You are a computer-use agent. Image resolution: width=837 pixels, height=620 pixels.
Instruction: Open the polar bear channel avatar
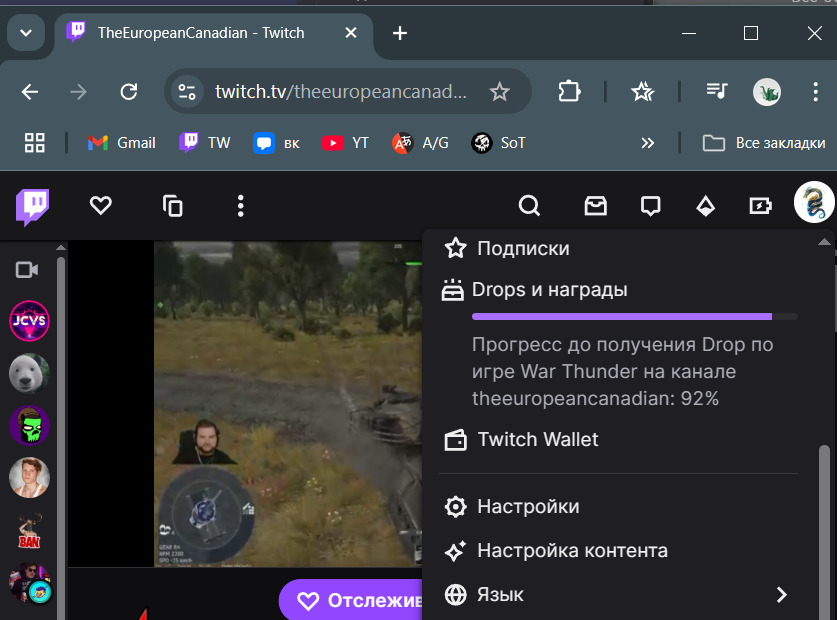pyautogui.click(x=29, y=373)
